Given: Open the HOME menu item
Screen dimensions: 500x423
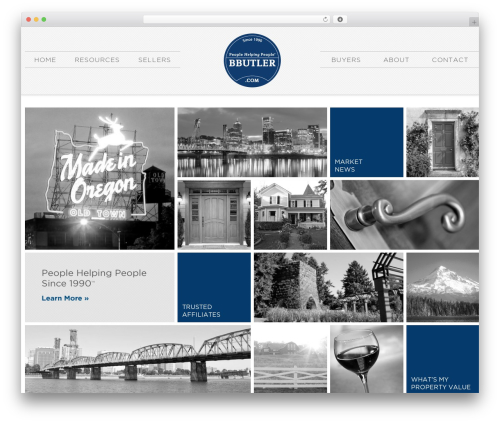Looking at the screenshot, I should click(x=45, y=60).
